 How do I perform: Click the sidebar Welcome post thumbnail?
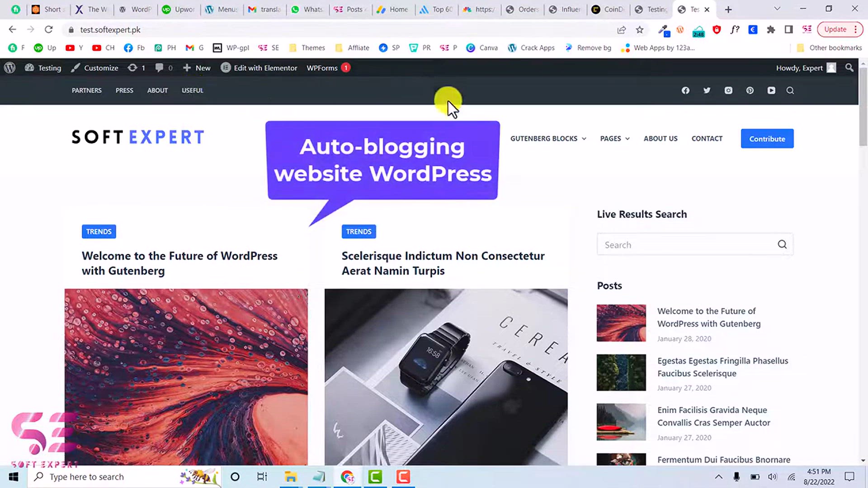pos(621,323)
